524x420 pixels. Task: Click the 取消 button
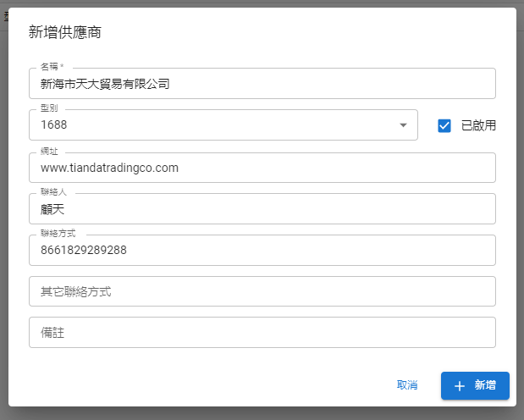pos(407,385)
